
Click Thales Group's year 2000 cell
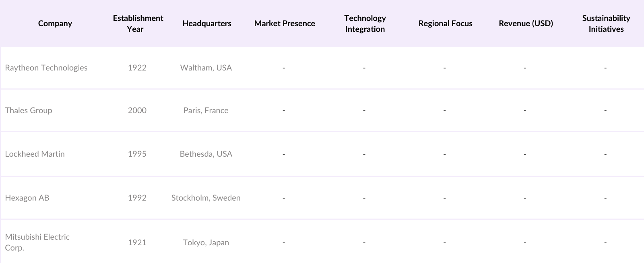[x=137, y=110]
